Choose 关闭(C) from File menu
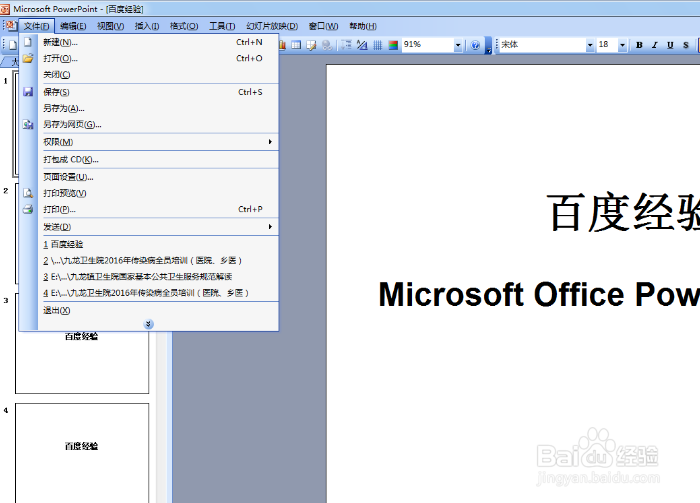This screenshot has width=700, height=503. pos(150,74)
